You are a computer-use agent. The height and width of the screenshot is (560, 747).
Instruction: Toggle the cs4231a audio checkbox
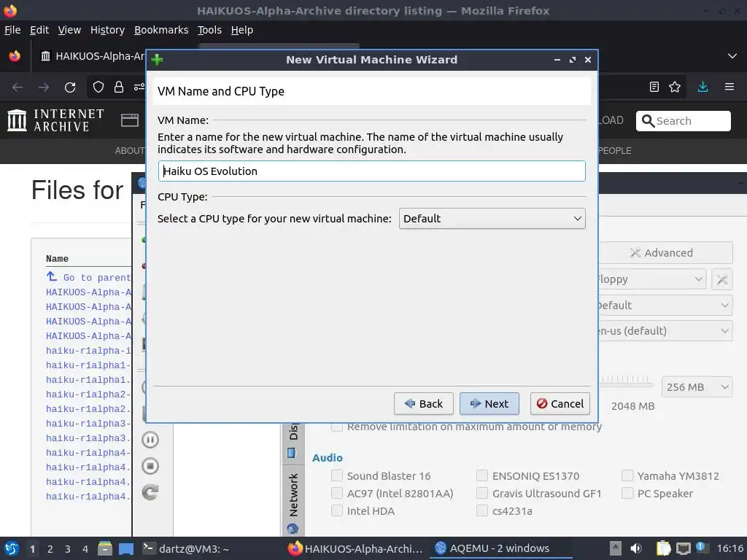(482, 511)
